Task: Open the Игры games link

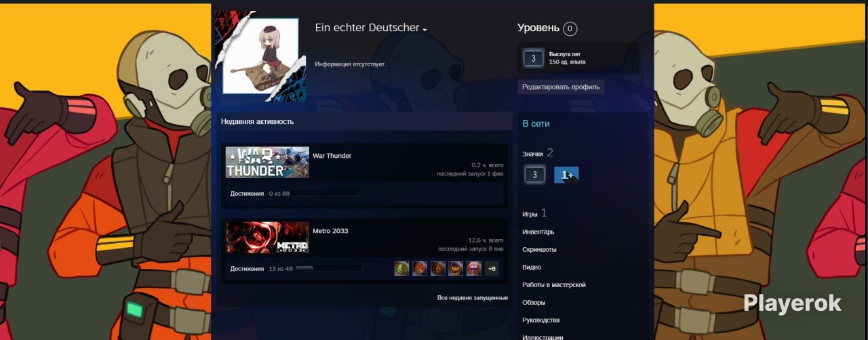Action: point(530,214)
